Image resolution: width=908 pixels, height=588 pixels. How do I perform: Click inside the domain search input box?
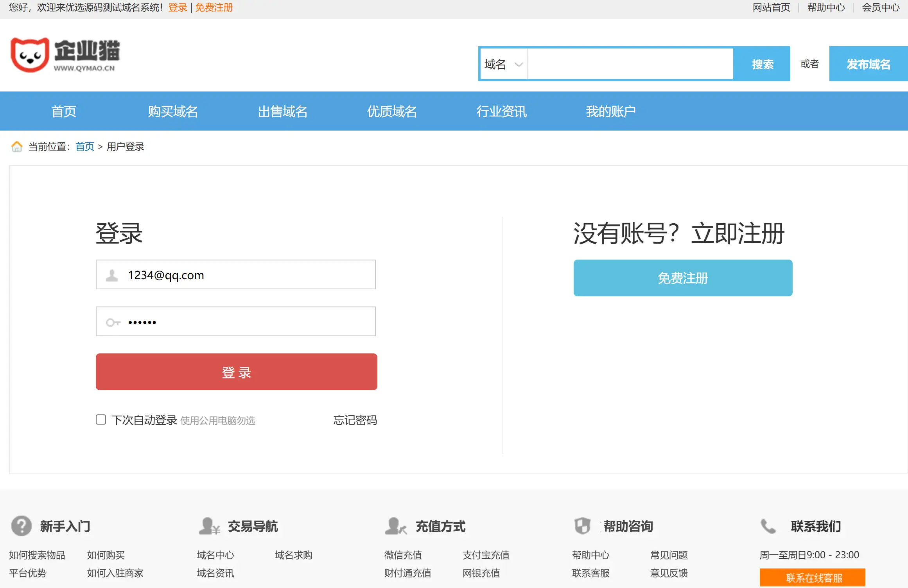pyautogui.click(x=630, y=64)
